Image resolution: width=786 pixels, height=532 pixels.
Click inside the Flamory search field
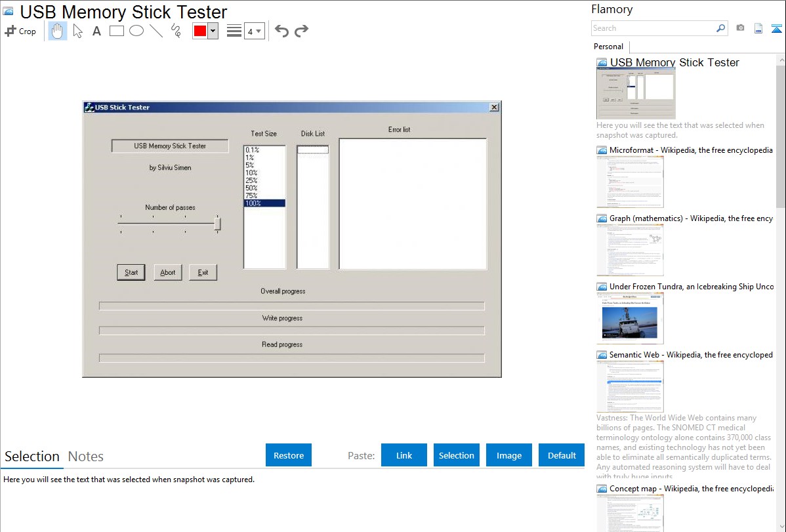[x=653, y=28]
